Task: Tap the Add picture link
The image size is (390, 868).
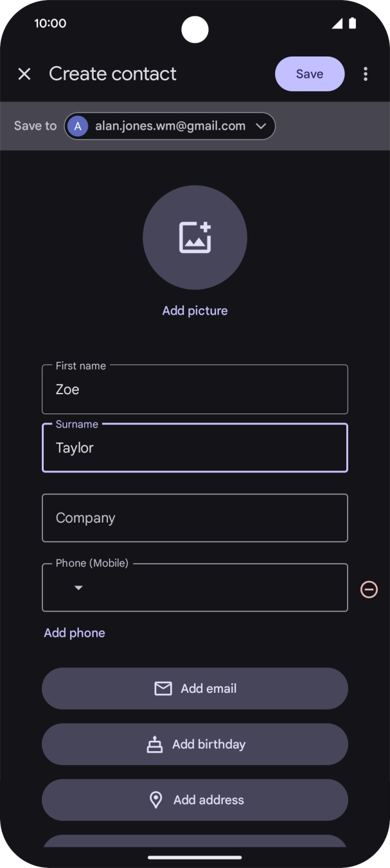Action: point(195,311)
